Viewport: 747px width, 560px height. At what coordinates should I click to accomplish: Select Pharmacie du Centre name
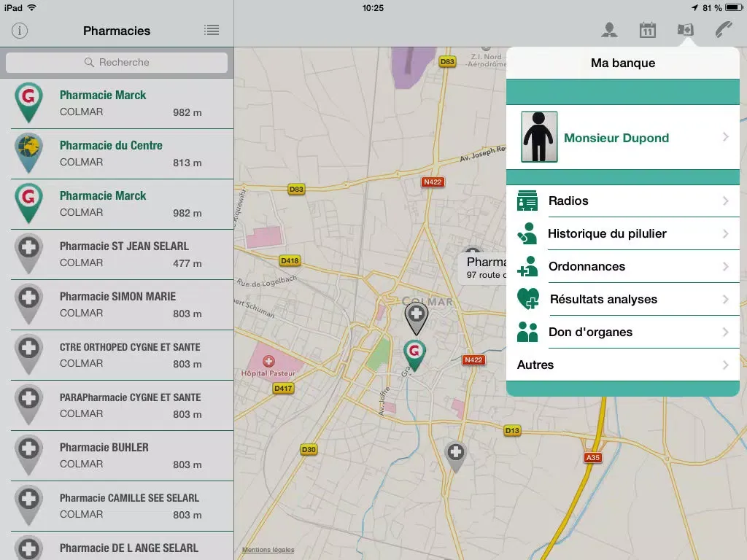111,145
